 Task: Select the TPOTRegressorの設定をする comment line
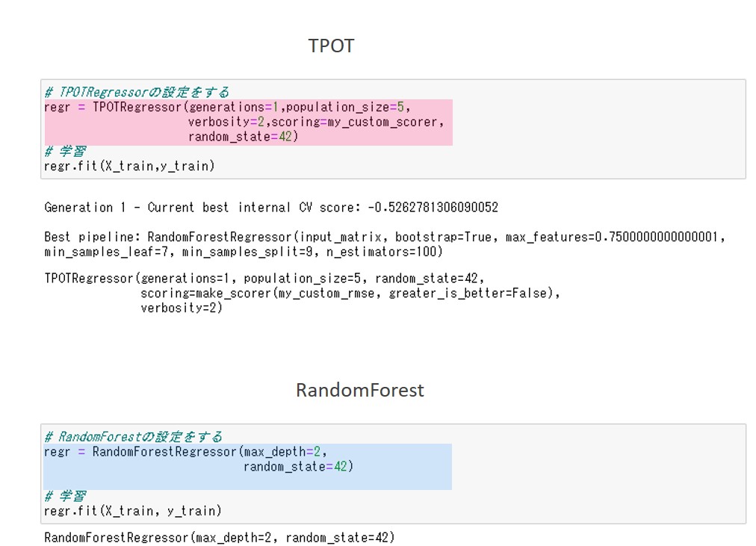(x=137, y=93)
